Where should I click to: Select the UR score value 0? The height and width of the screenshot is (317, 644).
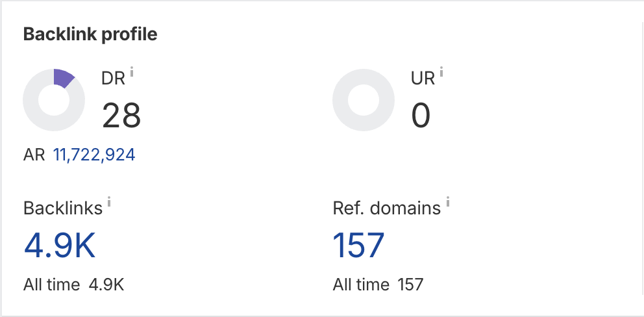pos(421,116)
